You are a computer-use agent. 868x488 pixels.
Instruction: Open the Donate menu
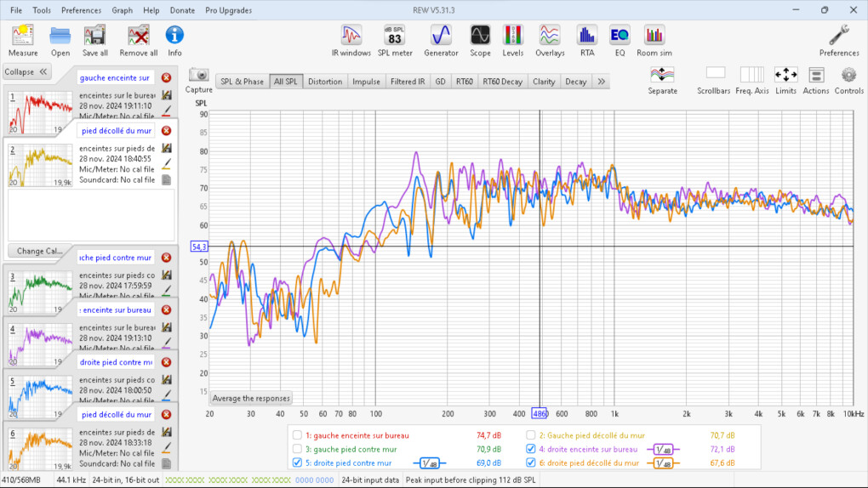pos(182,10)
